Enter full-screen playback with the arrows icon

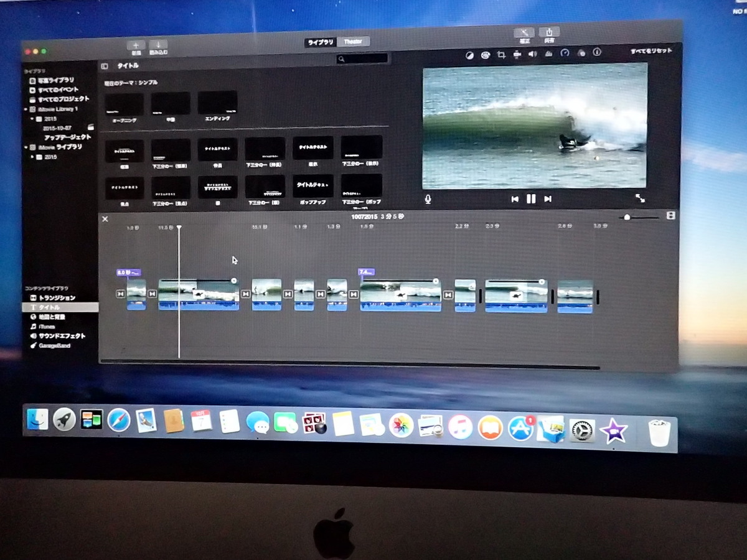(640, 198)
